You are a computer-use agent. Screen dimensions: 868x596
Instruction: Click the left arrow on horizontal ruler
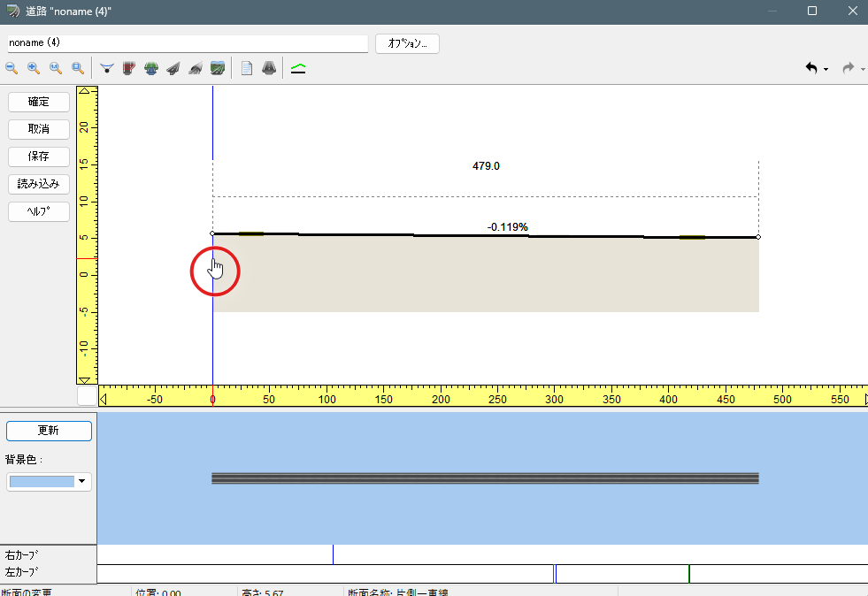click(103, 399)
